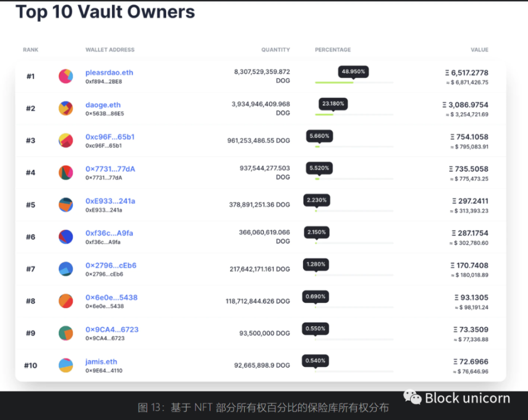Sort by the PERCENTAGE column header

pyautogui.click(x=332, y=50)
